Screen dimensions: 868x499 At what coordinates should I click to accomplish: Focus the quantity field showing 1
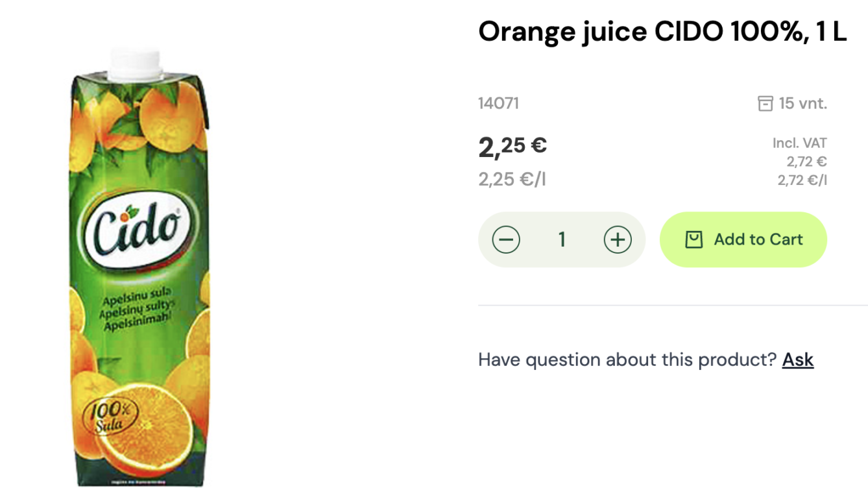562,239
